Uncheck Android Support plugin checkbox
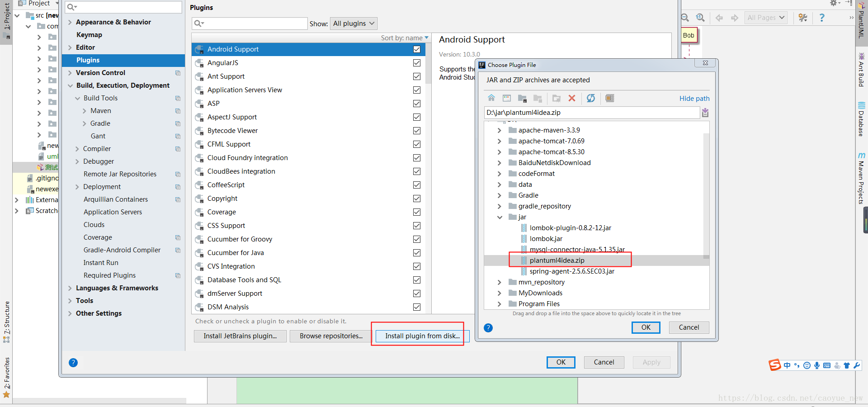Screen dimensions: 868x407 [417, 49]
